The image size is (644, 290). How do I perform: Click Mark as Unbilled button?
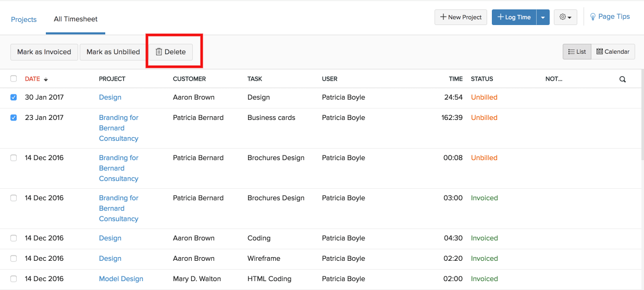(113, 52)
